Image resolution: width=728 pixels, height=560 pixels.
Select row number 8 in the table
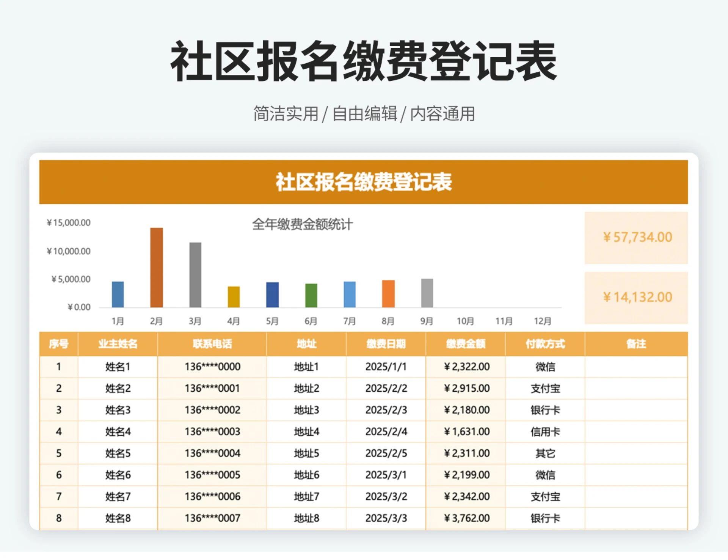click(x=59, y=518)
